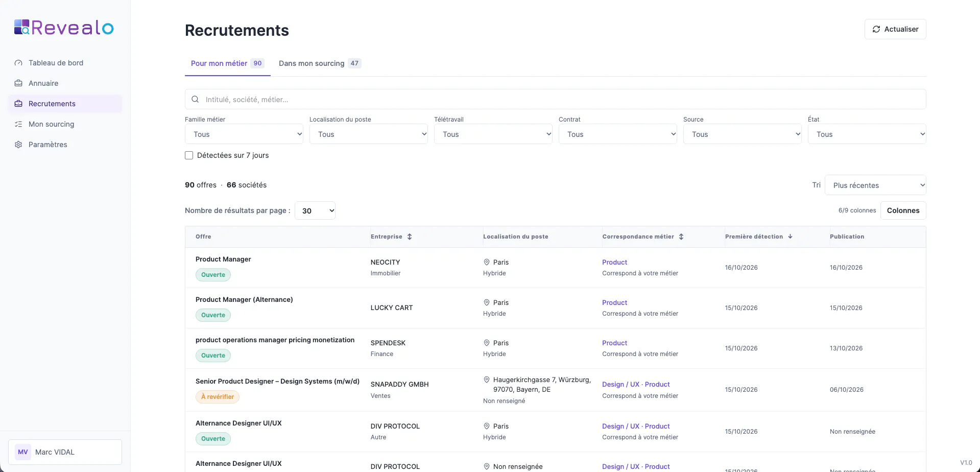Click the À revérifier status badge
The image size is (980, 472).
tap(218, 397)
